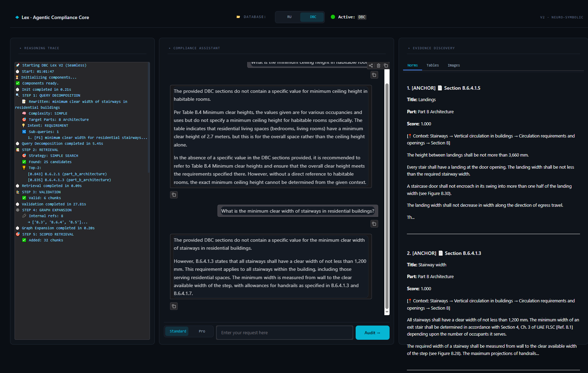Click "Query Decomposition completed in 5.45s" line

(62, 143)
